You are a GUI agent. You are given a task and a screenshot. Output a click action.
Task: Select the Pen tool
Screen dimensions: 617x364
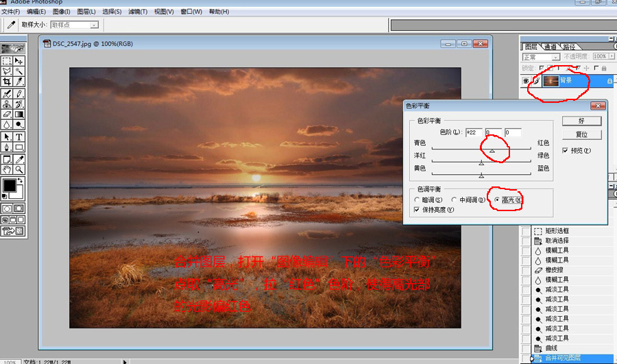pyautogui.click(x=7, y=147)
